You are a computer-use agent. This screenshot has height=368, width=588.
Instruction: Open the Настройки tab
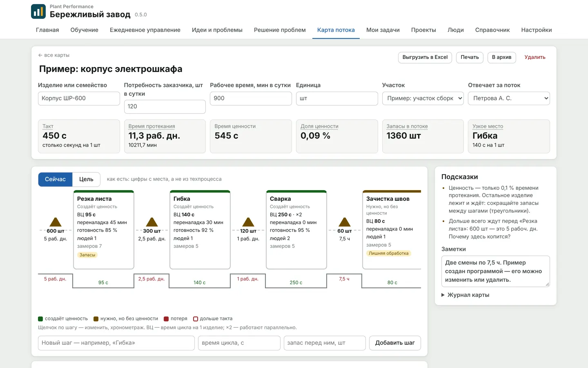pos(537,30)
